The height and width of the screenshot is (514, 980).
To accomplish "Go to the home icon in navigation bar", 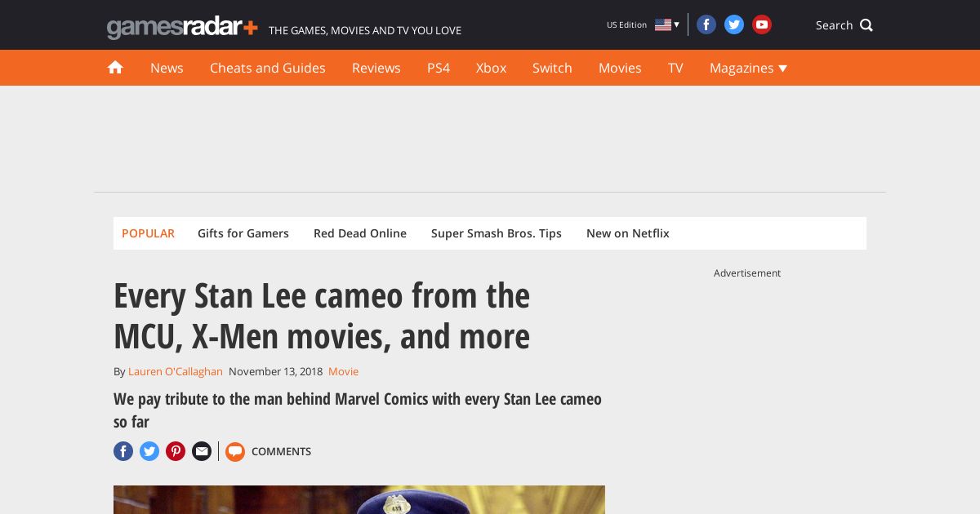I will tap(115, 68).
